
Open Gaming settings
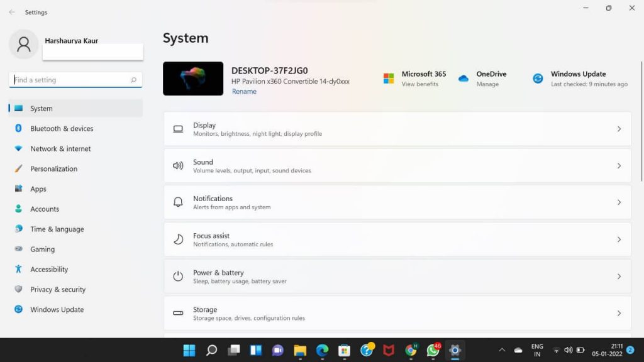point(42,249)
